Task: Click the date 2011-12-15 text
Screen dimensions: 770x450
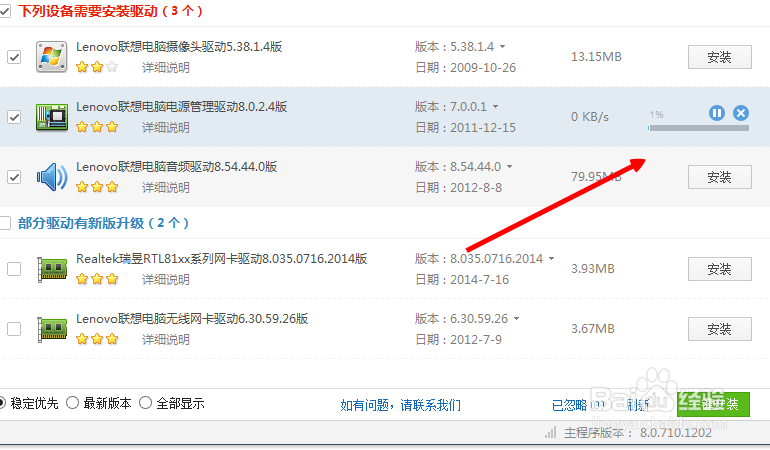Action: (x=483, y=128)
